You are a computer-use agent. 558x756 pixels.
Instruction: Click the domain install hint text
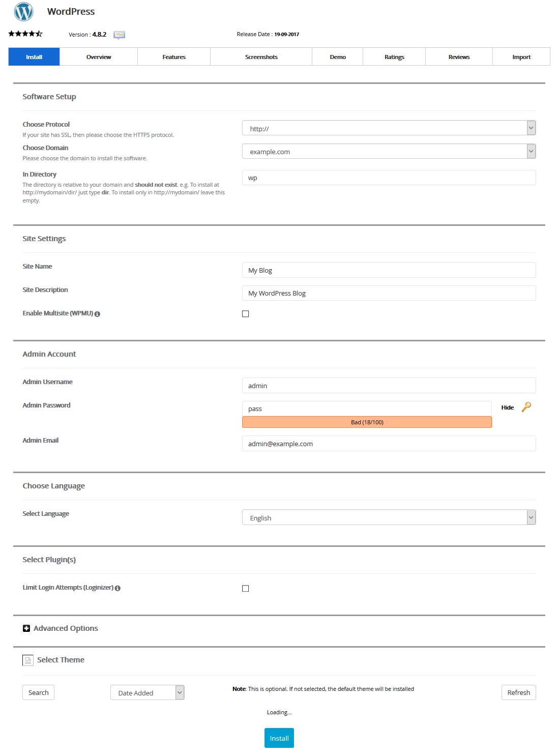click(85, 158)
